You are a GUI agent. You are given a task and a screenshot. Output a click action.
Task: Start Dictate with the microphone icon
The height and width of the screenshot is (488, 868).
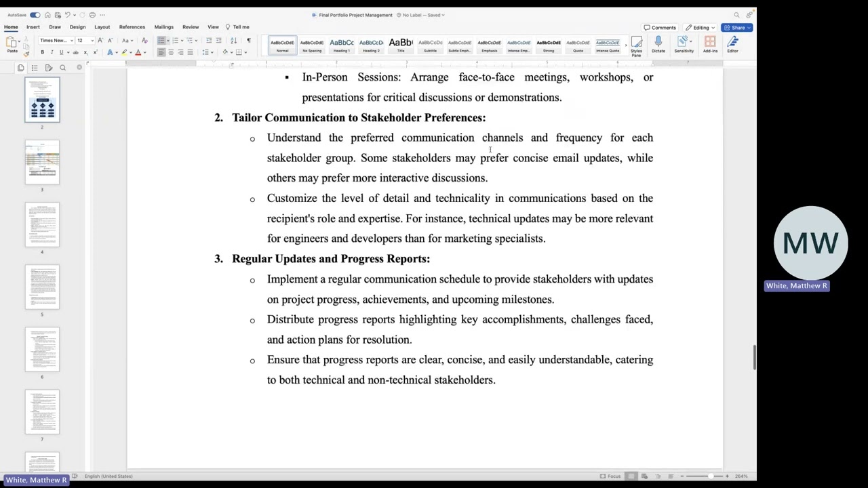(658, 45)
